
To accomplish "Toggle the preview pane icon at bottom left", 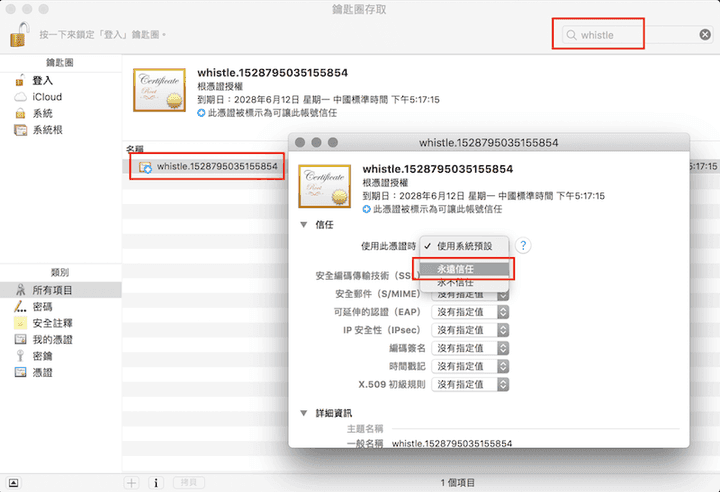I will click(13, 483).
